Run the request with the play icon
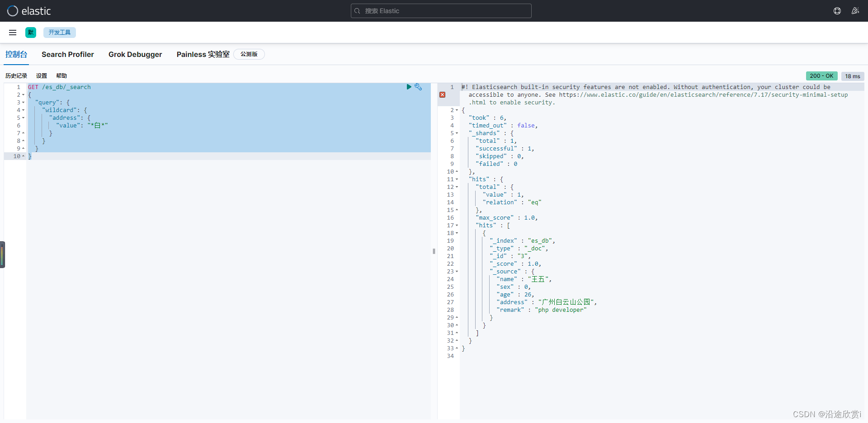The width and height of the screenshot is (868, 423). [409, 87]
